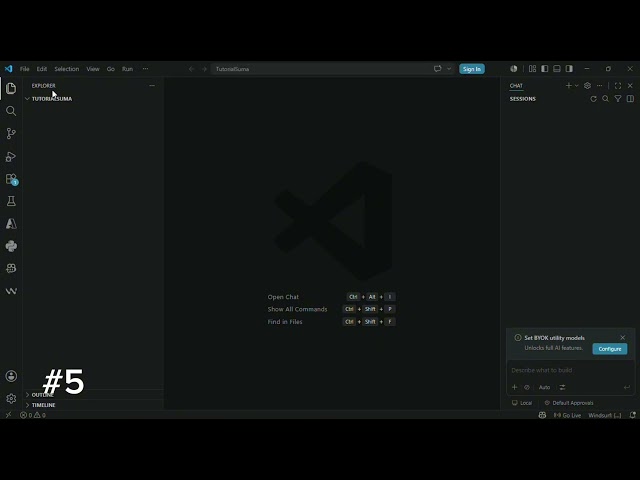Screen dimensions: 640x480
Task: Open the Accounts menu
Action: click(x=11, y=376)
